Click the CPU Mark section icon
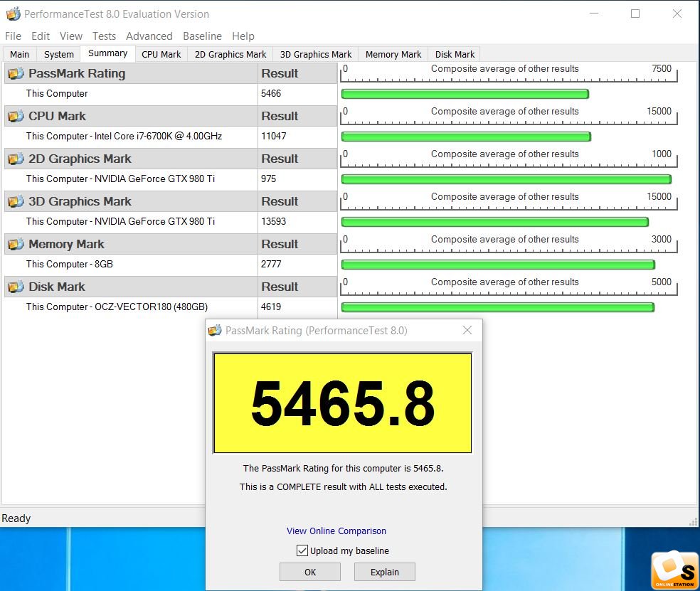This screenshot has height=591, width=700. (16, 116)
